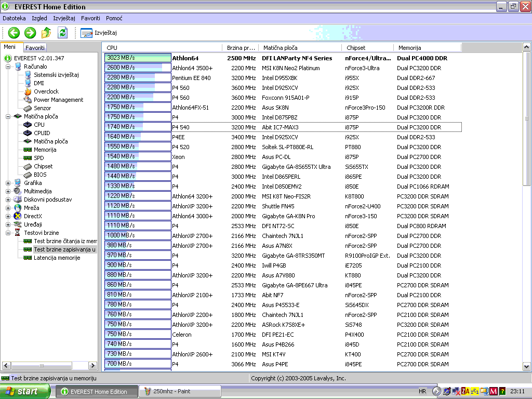The width and height of the screenshot is (532, 399).
Task: Open the Datoteka menu
Action: 14,18
